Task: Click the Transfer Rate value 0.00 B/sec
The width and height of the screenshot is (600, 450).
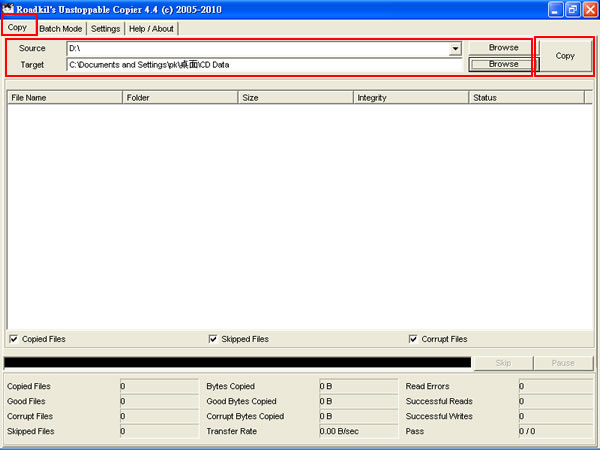Action: pos(359,431)
